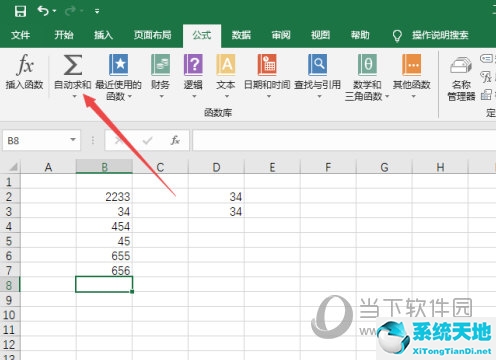Viewport: 496px width, 360px height.
Task: Open the 文本 functions letter A icon
Action: coord(226,64)
